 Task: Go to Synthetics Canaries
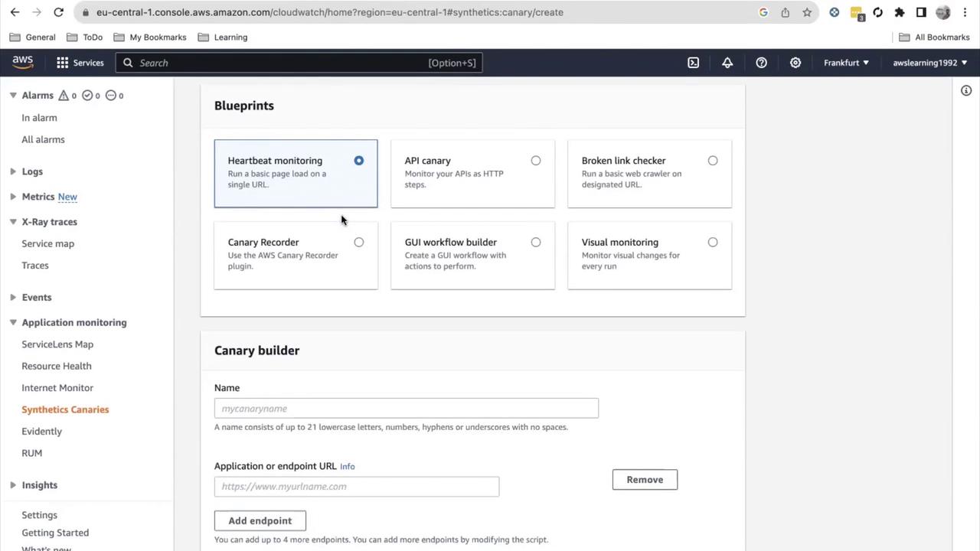tap(65, 409)
